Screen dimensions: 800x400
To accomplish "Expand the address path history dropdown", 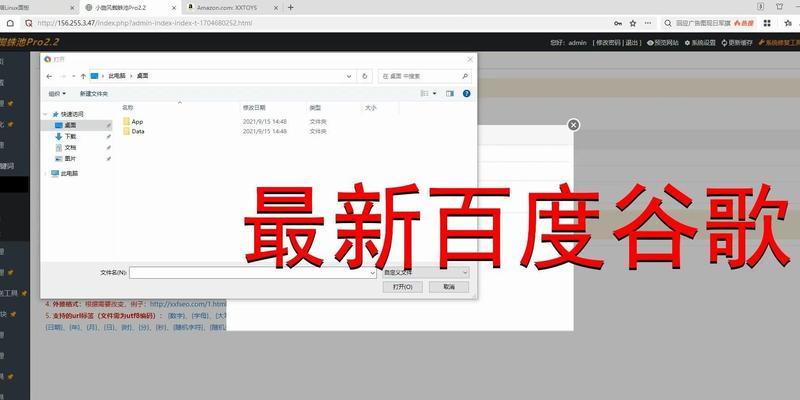I will click(x=349, y=76).
